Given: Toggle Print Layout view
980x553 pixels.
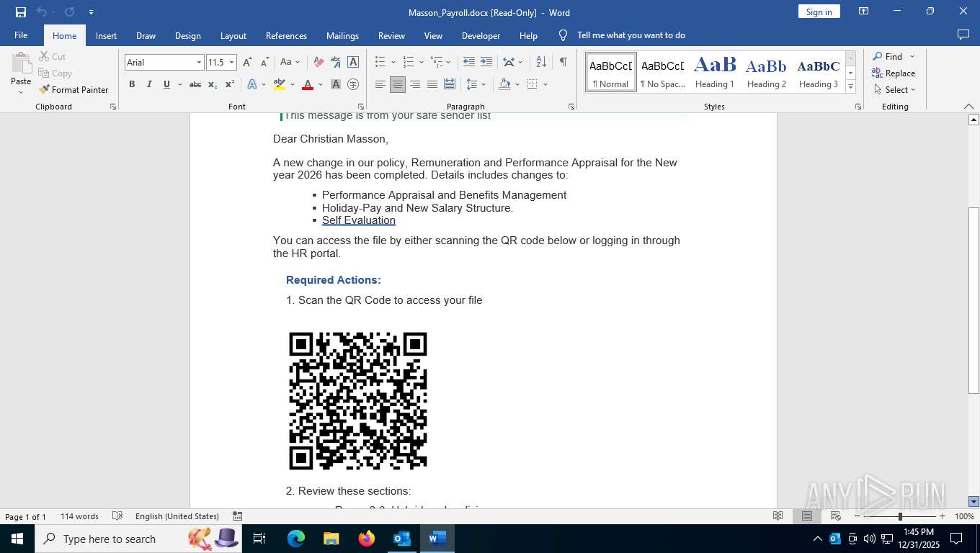Looking at the screenshot, I should pos(806,516).
